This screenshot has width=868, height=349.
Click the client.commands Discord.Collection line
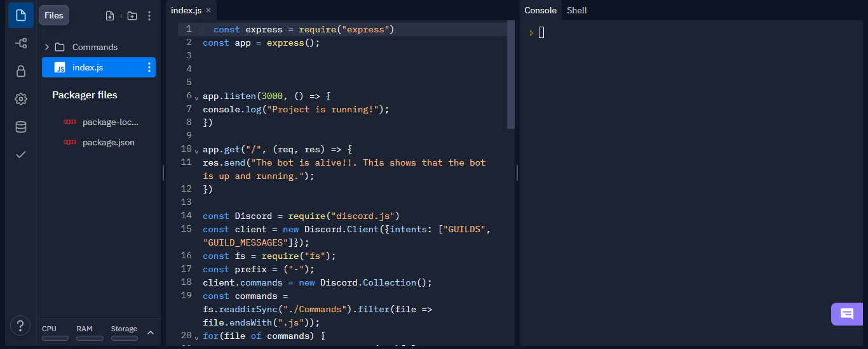click(x=318, y=282)
